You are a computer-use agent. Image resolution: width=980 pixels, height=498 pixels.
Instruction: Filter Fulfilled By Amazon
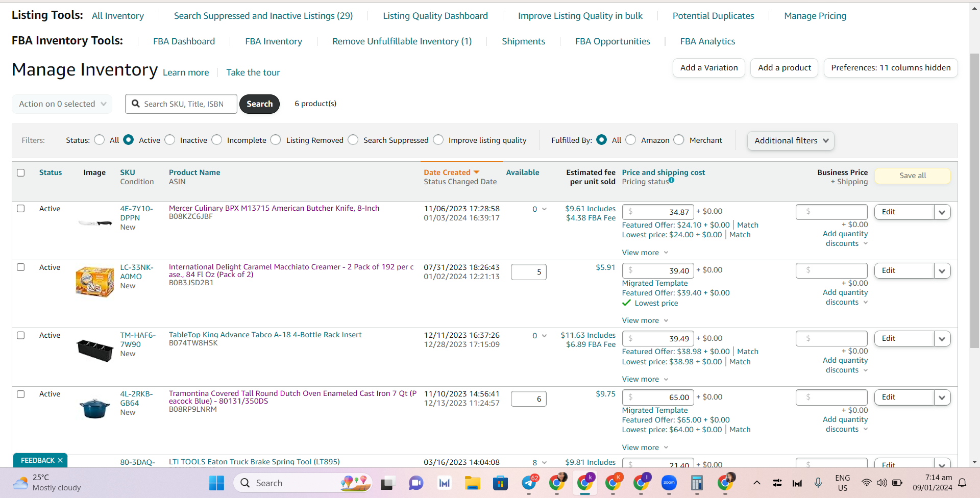[x=631, y=140]
